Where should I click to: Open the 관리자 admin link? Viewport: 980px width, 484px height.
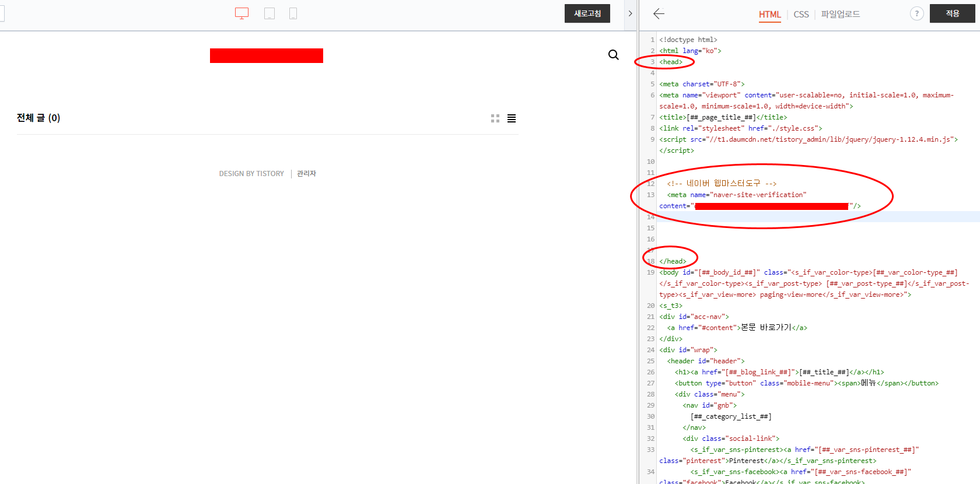pos(306,174)
